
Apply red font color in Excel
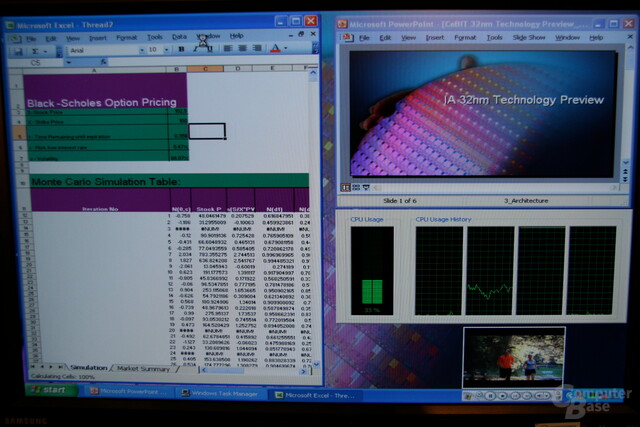276,49
